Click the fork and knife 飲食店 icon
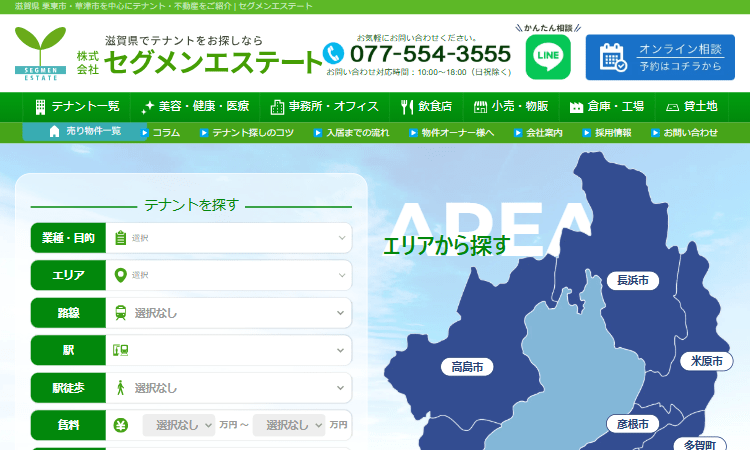The height and width of the screenshot is (450, 750). pos(407,107)
